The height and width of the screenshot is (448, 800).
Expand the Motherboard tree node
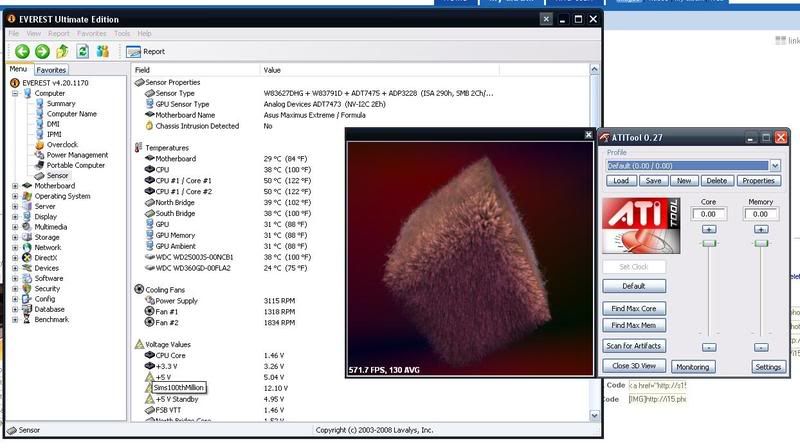point(14,185)
